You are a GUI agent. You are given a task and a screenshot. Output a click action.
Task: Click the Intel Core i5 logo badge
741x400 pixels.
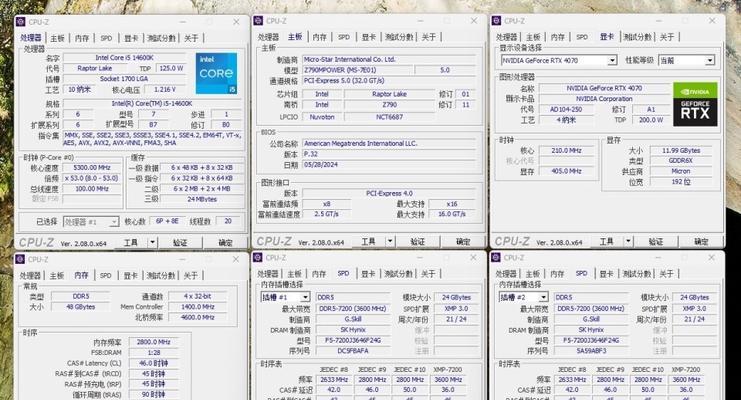pyautogui.click(x=216, y=73)
